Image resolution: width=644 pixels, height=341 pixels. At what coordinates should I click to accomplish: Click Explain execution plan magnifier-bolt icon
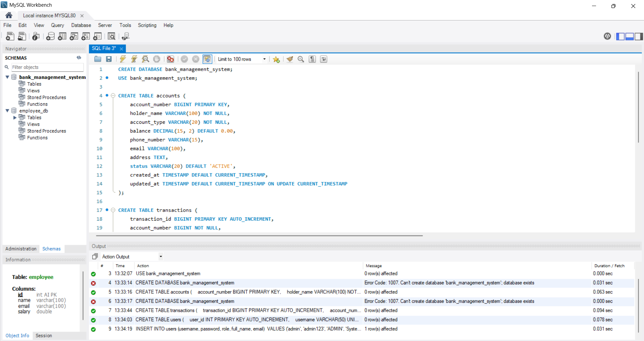[x=145, y=59]
